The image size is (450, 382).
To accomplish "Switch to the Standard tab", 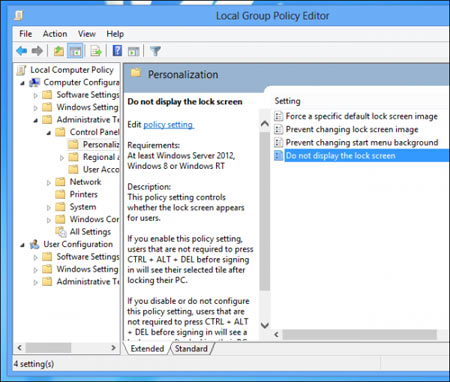I will point(191,349).
